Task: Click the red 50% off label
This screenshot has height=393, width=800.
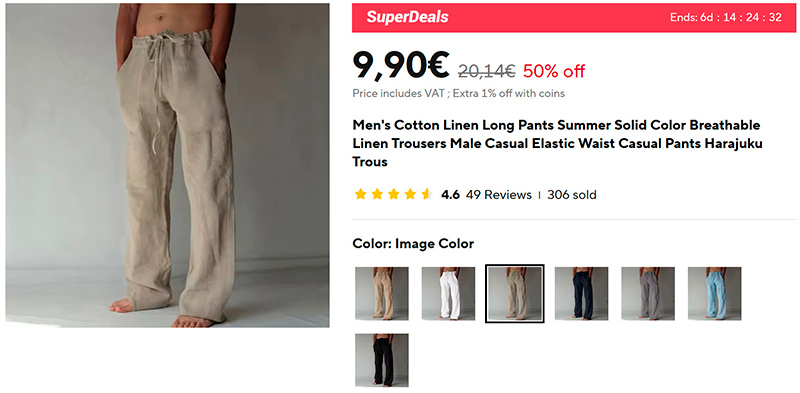Action: tap(554, 71)
